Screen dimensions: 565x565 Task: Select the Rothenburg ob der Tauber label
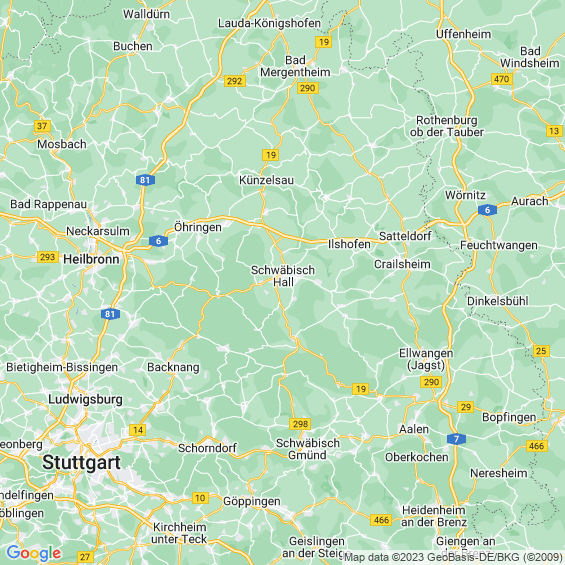tap(447, 126)
